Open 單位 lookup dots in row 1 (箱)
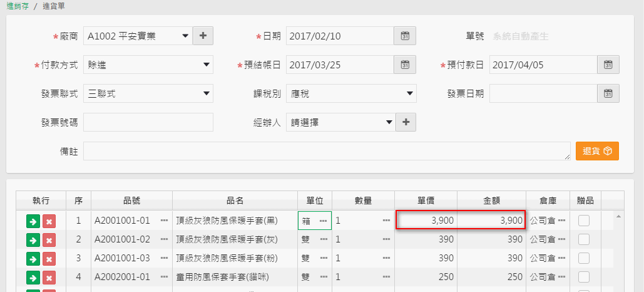Screen dimensions: 644x292 pos(324,221)
